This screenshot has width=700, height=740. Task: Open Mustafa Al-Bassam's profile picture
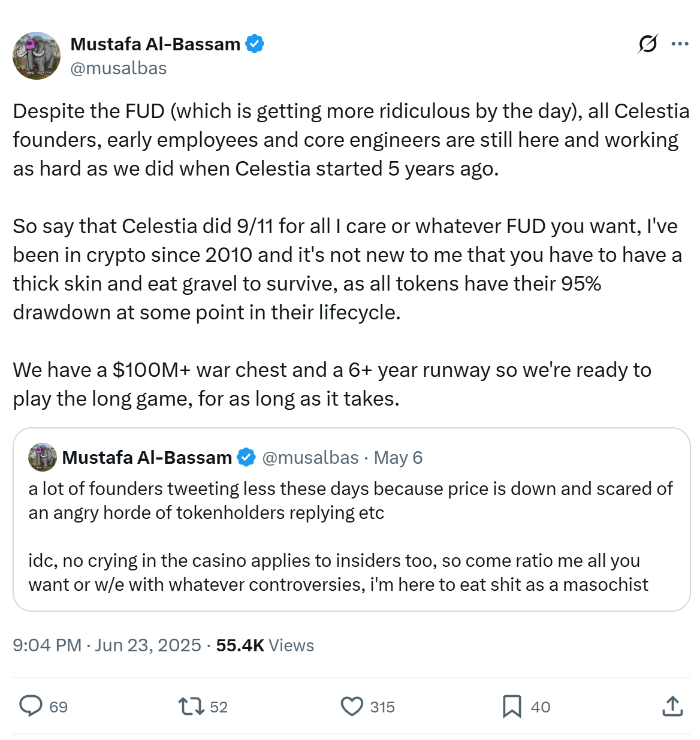coord(37,55)
